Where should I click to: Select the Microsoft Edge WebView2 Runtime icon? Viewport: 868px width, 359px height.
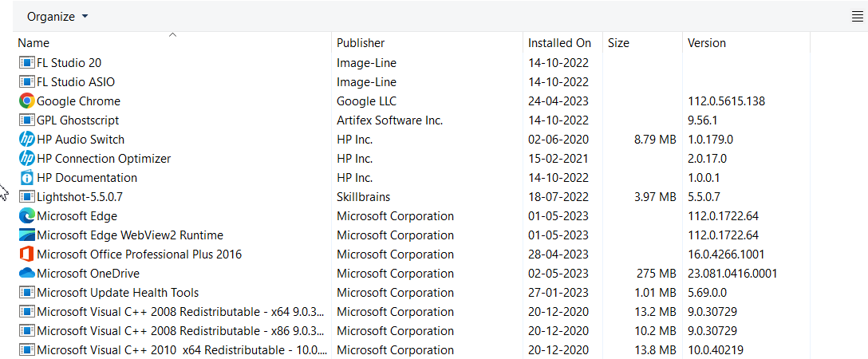26,235
